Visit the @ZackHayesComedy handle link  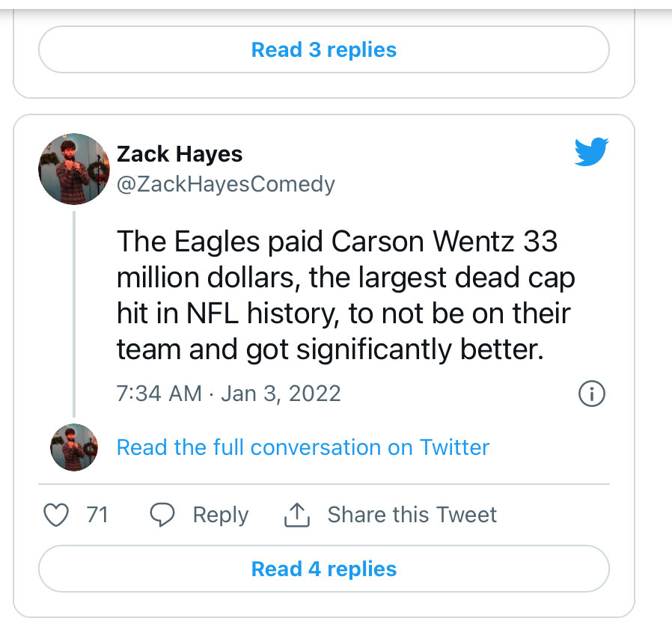225,184
